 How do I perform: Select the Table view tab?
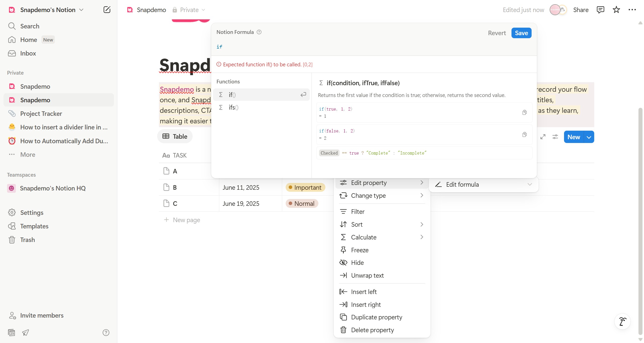click(175, 136)
